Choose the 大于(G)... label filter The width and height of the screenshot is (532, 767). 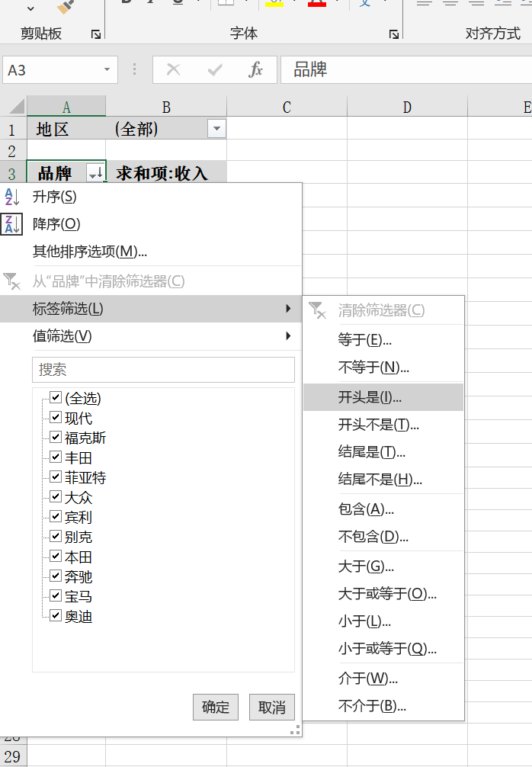(383, 566)
